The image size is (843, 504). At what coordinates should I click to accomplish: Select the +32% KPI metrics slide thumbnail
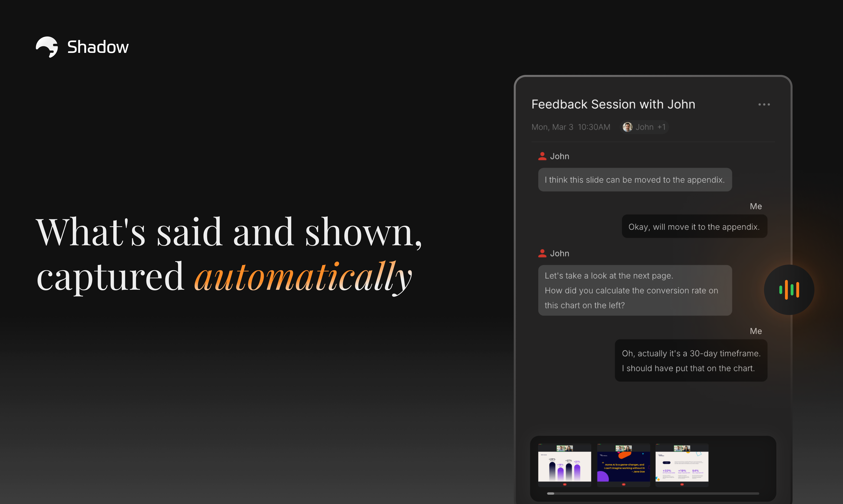(x=682, y=465)
